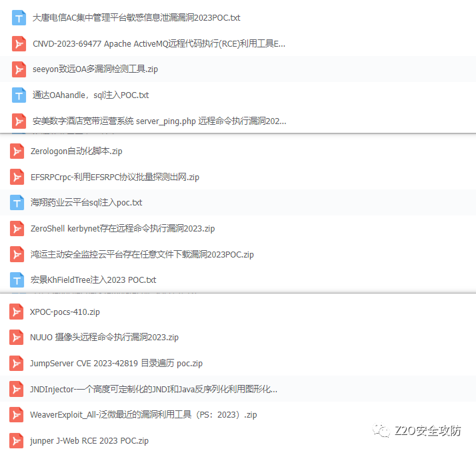Viewport: 476px width, 451px height.
Task: Click the text file icon beside 大唐电信AC集中管理平台
Action: click(19, 17)
